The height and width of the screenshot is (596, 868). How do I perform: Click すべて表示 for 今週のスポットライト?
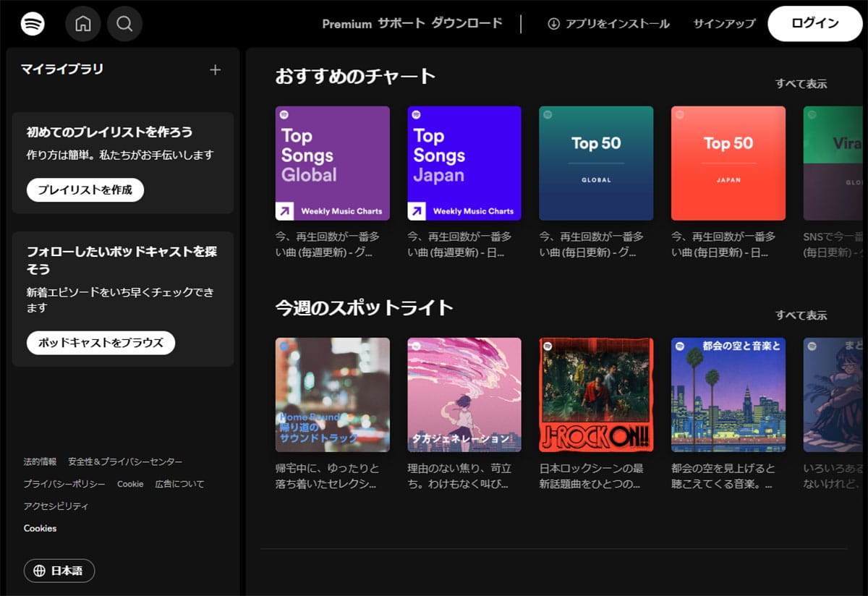coord(801,315)
